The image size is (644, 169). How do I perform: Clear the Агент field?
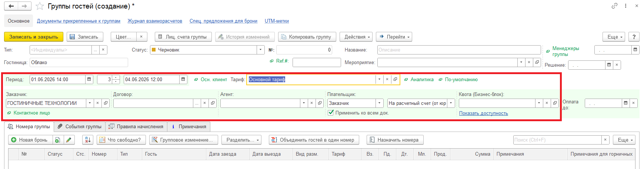[312, 103]
